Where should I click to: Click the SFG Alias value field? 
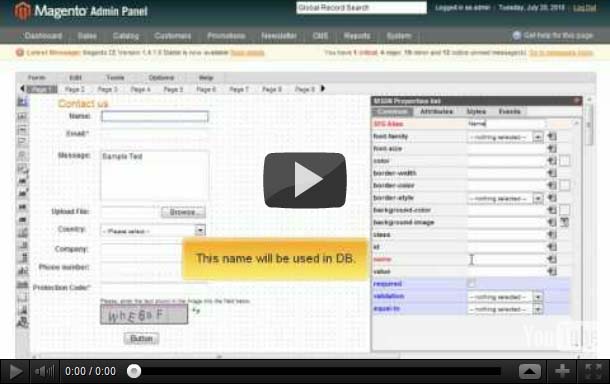click(x=506, y=124)
